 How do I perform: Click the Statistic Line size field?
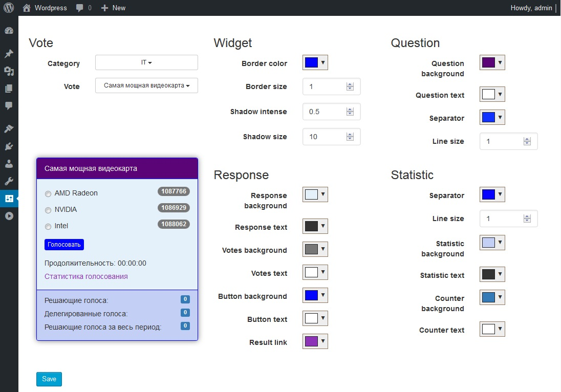pos(508,219)
